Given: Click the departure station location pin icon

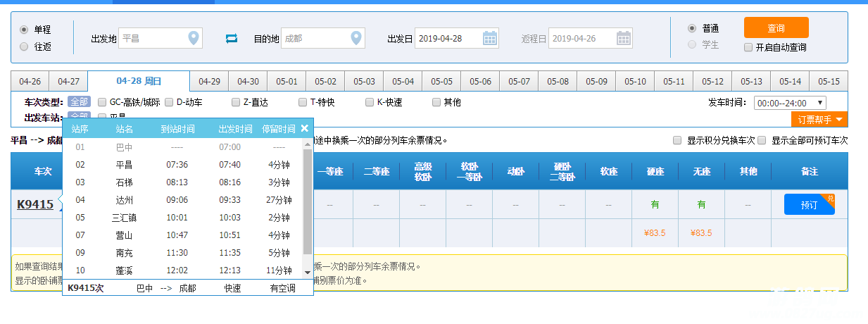Looking at the screenshot, I should 194,38.
